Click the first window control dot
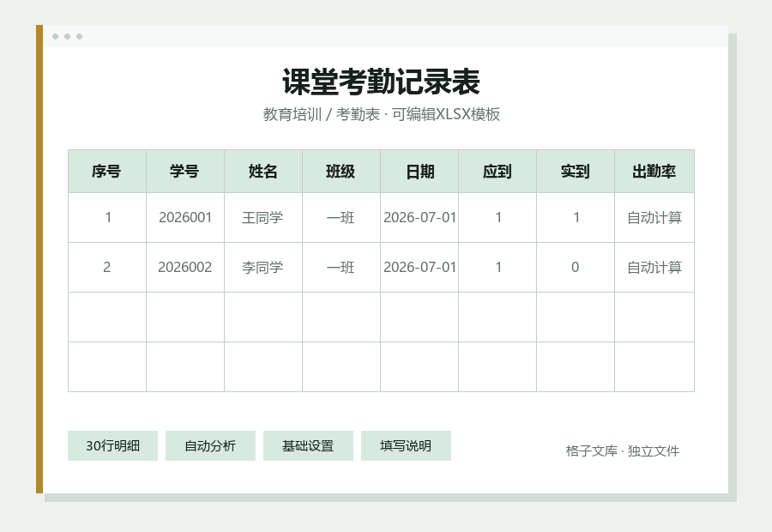Viewport: 772px width, 532px height. (x=55, y=36)
